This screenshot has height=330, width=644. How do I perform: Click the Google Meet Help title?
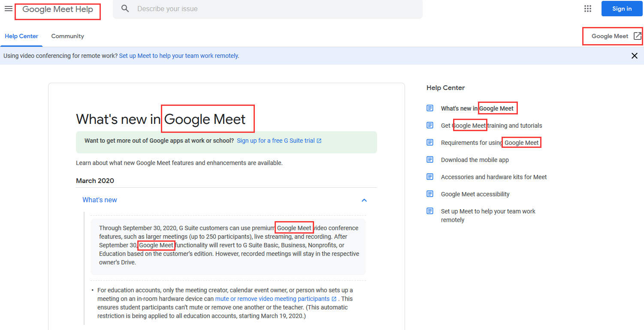click(57, 9)
